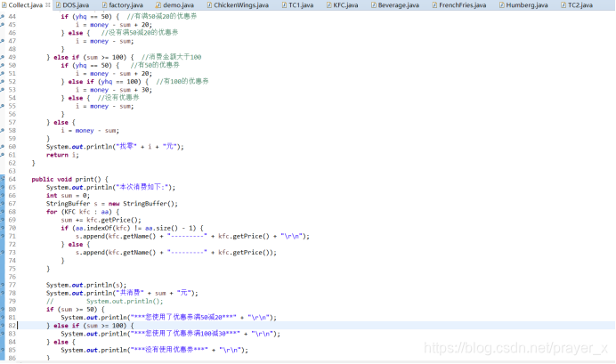The height and width of the screenshot is (364, 616).
Task: Click the gutter marker on line 50
Action: point(3,65)
